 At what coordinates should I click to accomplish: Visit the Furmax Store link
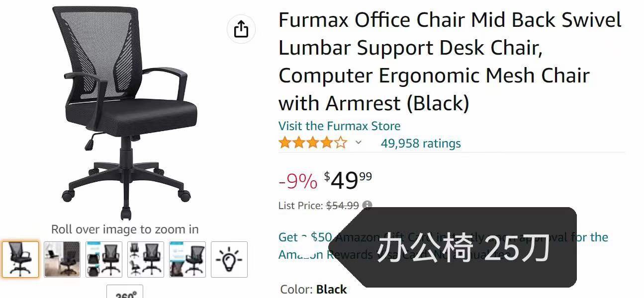point(339,126)
